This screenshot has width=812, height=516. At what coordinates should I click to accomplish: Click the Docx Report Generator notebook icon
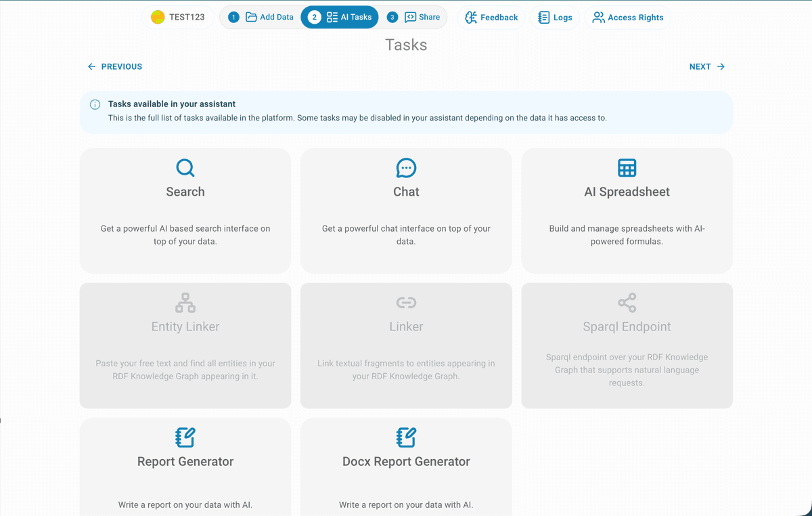tap(406, 437)
